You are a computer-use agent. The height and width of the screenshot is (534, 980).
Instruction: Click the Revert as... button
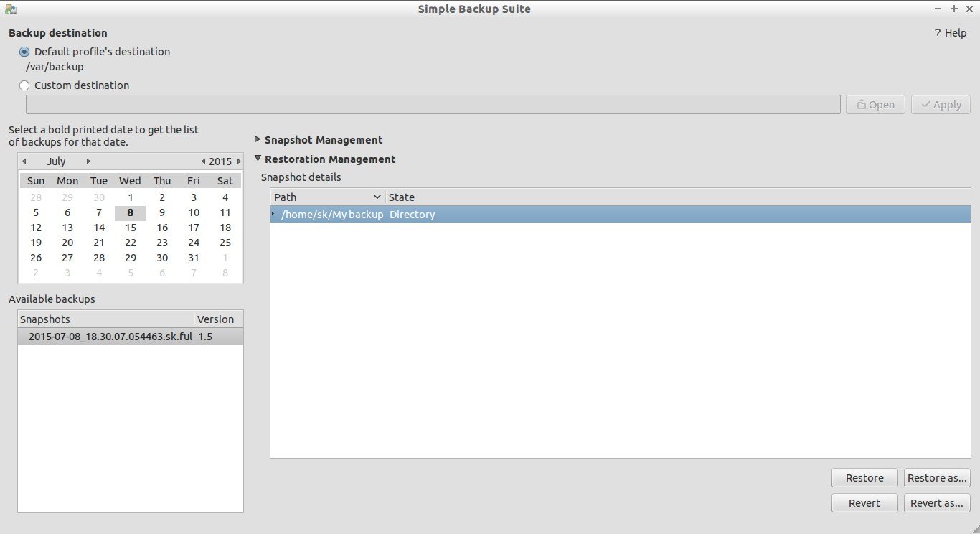pos(937,503)
